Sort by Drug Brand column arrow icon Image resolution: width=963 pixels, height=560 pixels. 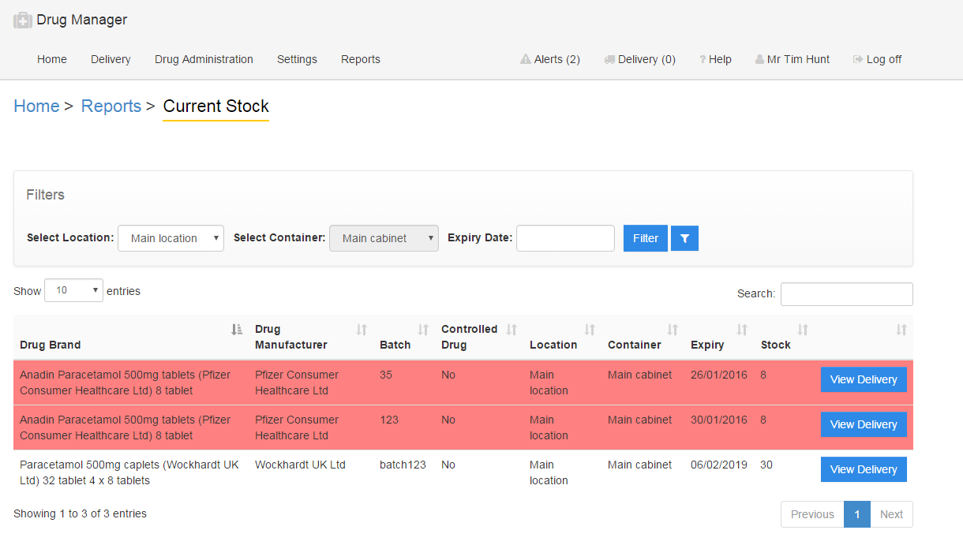[x=237, y=330]
